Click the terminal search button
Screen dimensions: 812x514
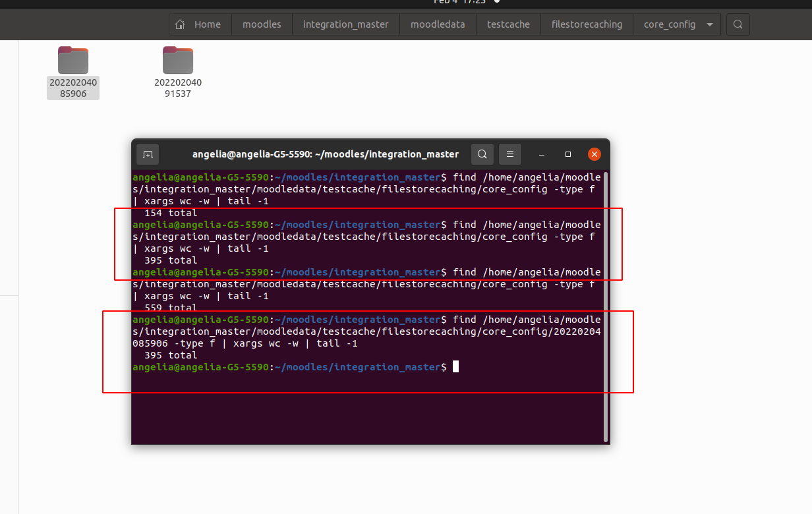[x=482, y=154]
